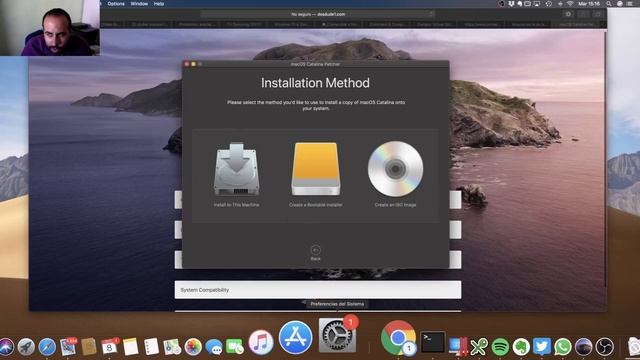Open Siri from the Dock
This screenshot has height=360, width=640.
coord(6,347)
